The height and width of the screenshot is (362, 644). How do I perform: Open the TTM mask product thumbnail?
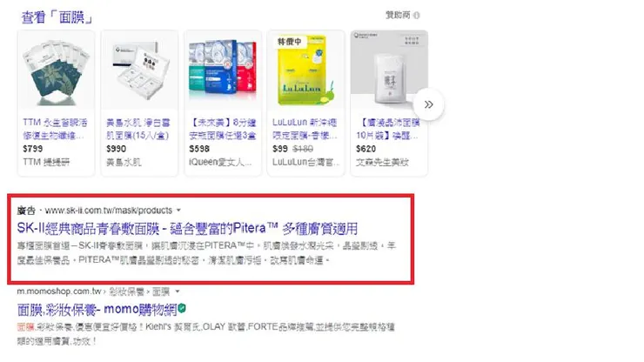click(57, 70)
